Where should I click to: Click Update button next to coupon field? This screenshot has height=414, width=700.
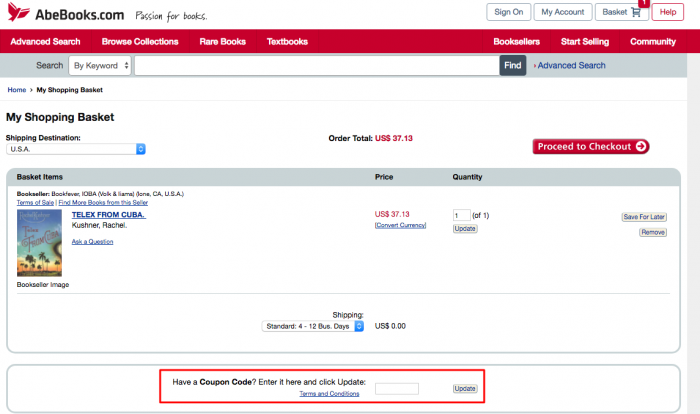[x=465, y=389]
